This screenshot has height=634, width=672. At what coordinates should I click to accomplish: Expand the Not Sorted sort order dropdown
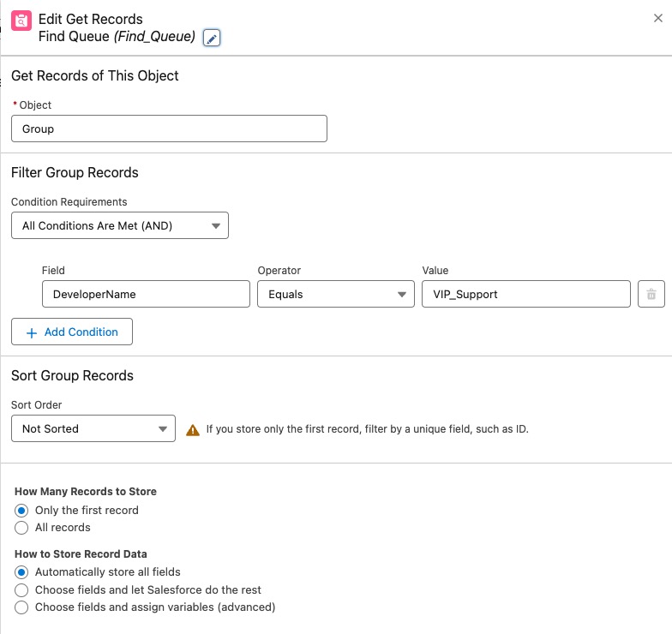click(x=93, y=428)
